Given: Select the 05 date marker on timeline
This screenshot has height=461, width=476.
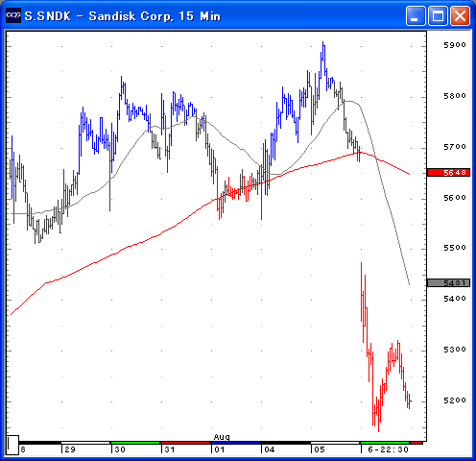Looking at the screenshot, I should pos(320,449).
